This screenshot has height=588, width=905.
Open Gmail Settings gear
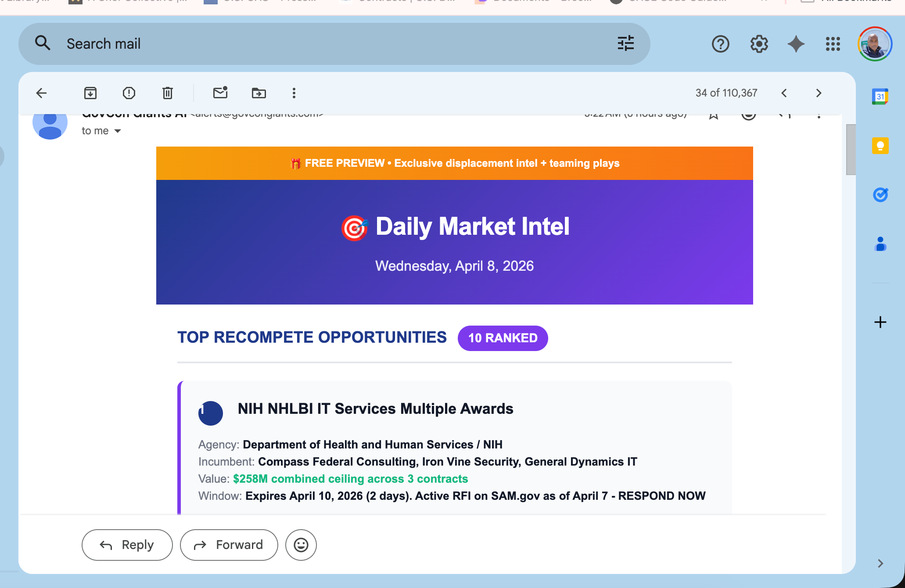click(x=759, y=44)
